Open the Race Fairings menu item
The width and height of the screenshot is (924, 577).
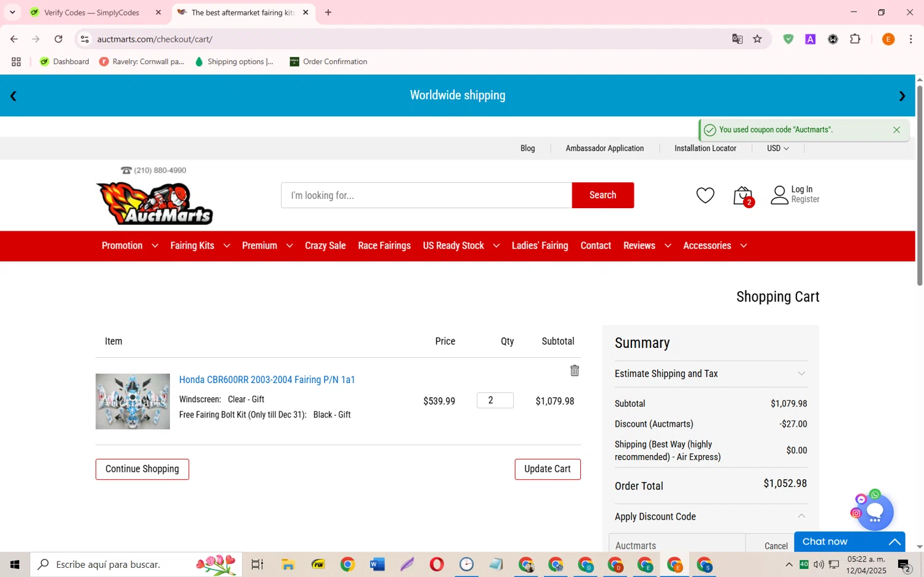tap(384, 246)
